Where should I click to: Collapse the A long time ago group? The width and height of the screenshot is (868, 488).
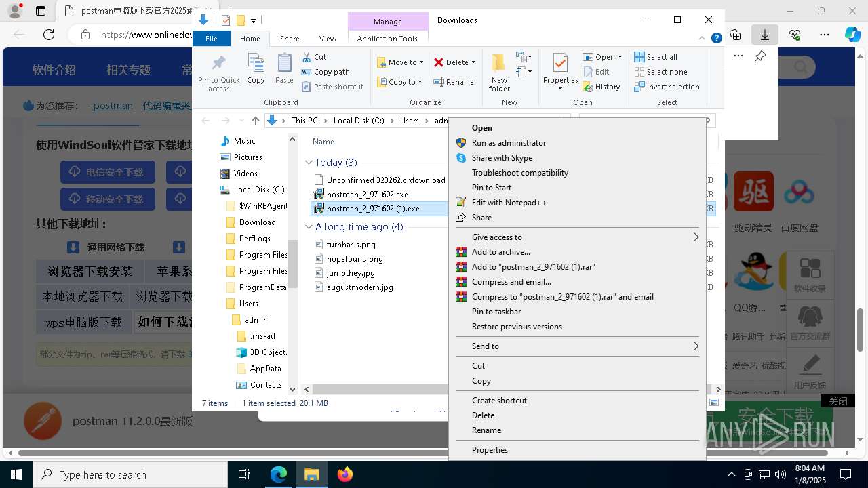(x=309, y=227)
